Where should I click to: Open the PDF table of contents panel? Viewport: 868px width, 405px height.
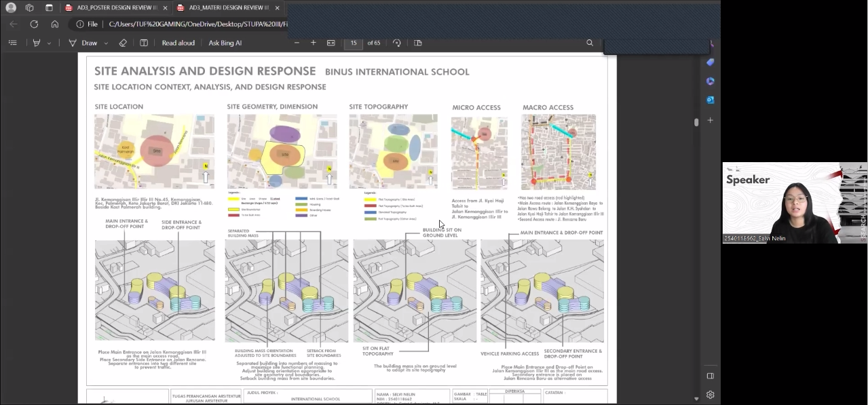point(12,43)
